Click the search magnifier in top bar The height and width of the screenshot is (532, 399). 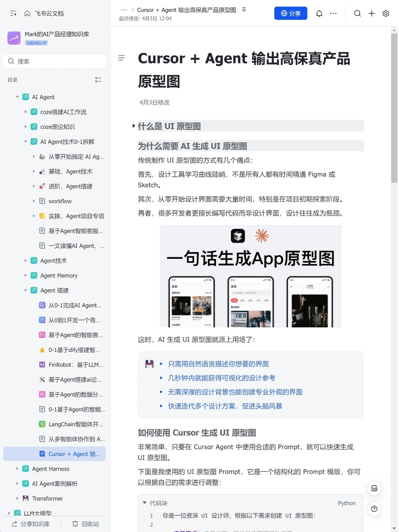click(x=357, y=14)
